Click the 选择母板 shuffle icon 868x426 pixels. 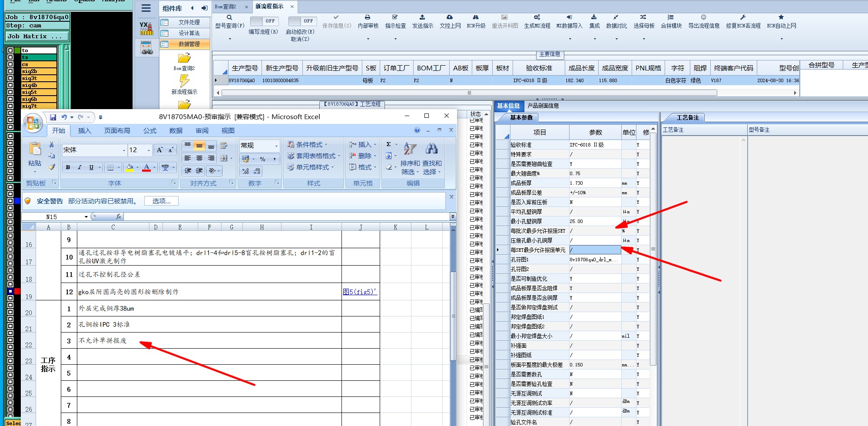tap(643, 17)
